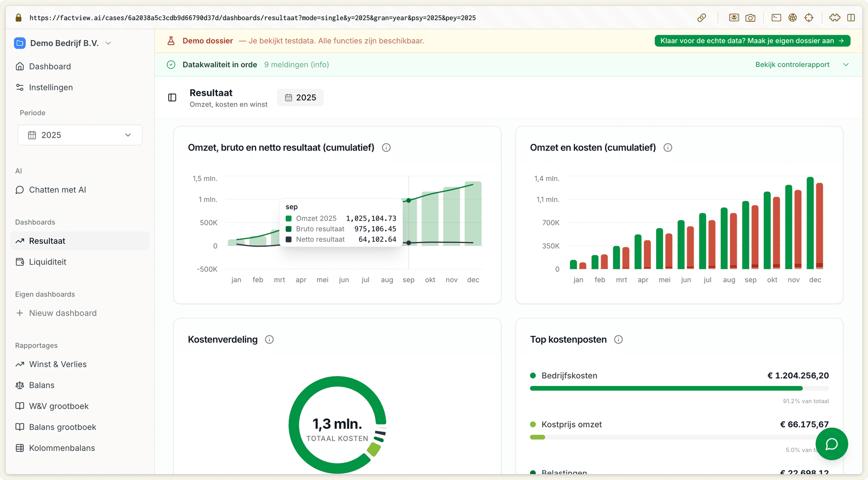Image resolution: width=868 pixels, height=480 pixels.
Task: Select the Resultaat dashboard
Action: pos(80,241)
